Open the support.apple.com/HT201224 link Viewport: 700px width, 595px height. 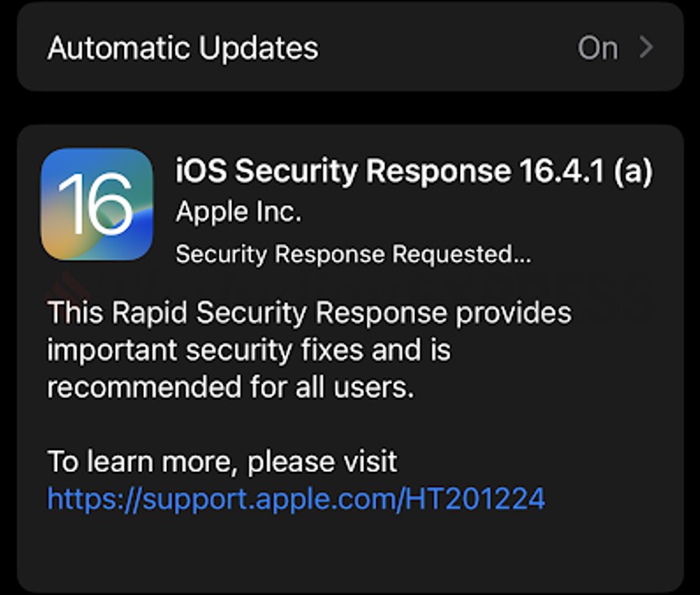[296, 500]
